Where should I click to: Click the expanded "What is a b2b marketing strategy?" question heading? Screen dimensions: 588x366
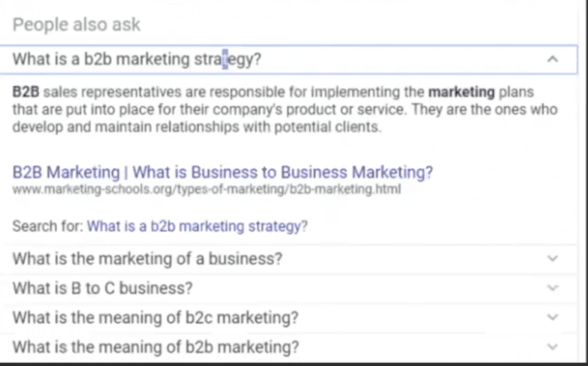[137, 59]
